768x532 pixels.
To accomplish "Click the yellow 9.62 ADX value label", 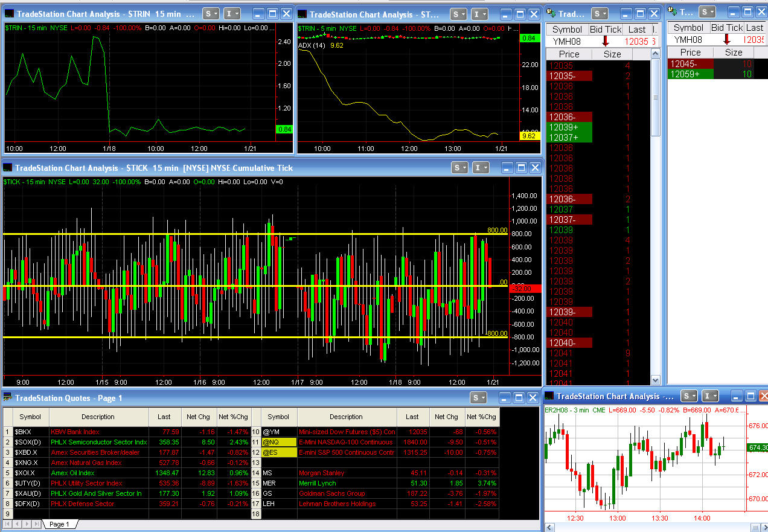I will (528, 136).
